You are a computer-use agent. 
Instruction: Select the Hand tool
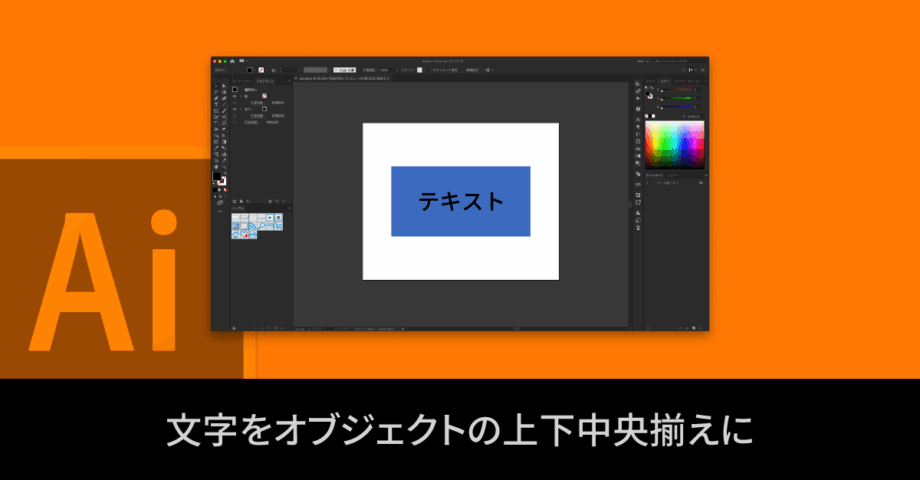pos(216,167)
